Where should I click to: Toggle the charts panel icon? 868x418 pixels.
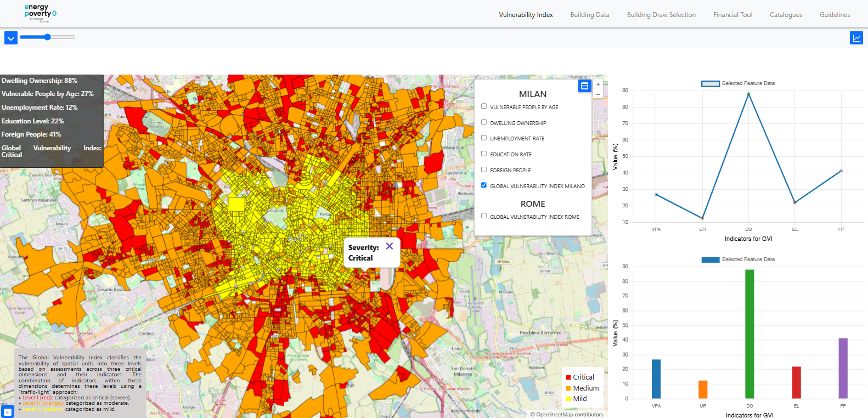coord(856,38)
